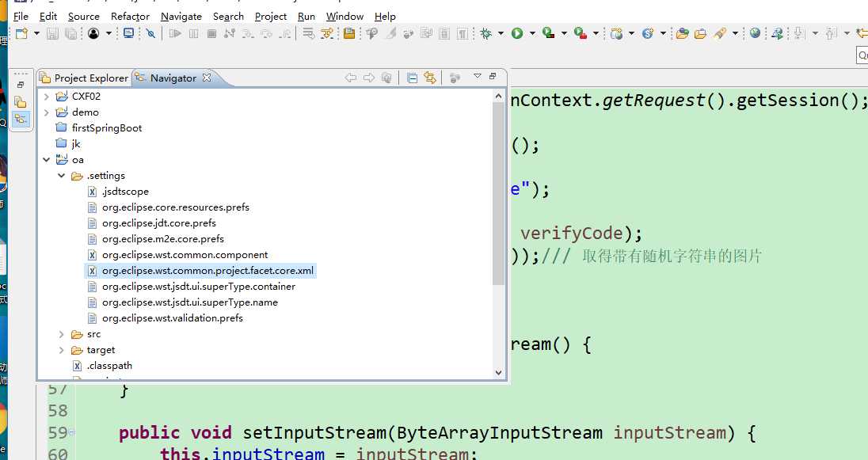This screenshot has height=460, width=868.
Task: Click the green Run play icon
Action: click(517, 34)
